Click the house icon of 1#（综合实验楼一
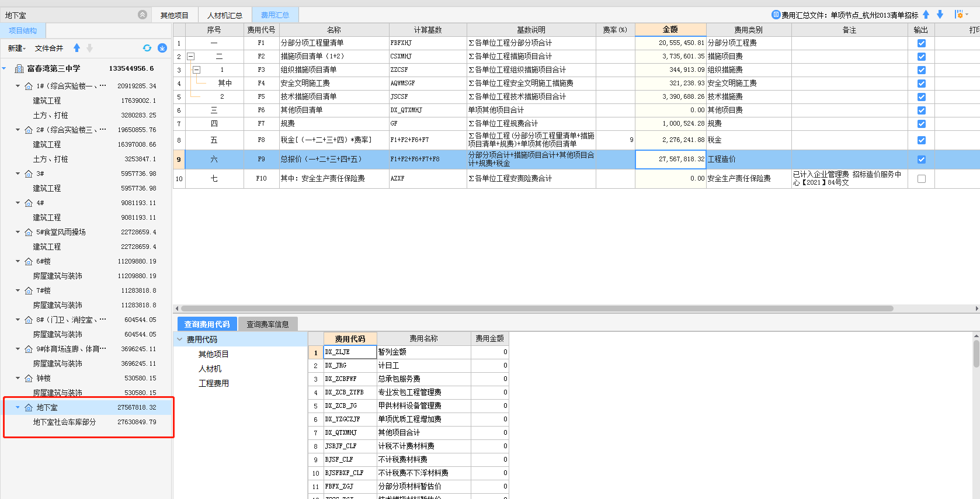 (x=29, y=86)
